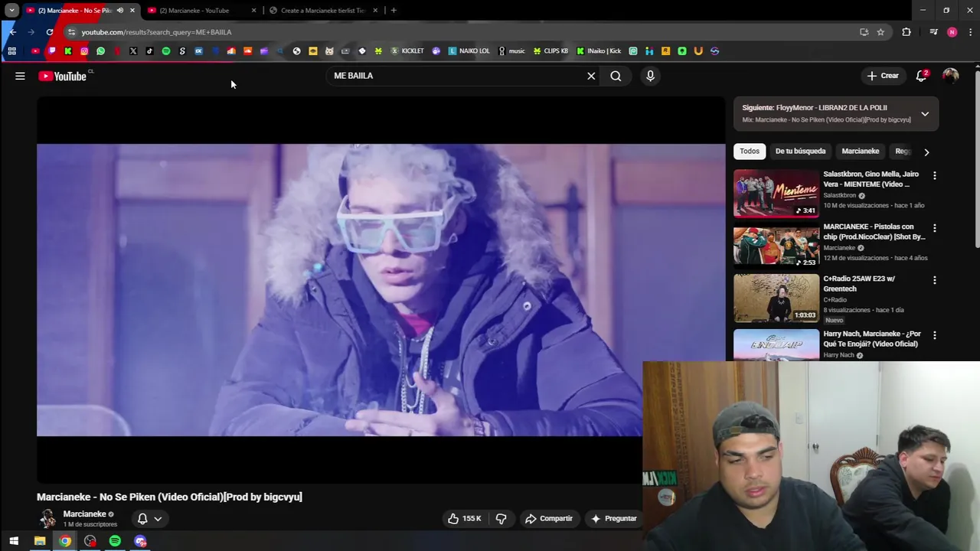
Task: Open Spotify bookmark in bookmarks bar
Action: coord(166,51)
